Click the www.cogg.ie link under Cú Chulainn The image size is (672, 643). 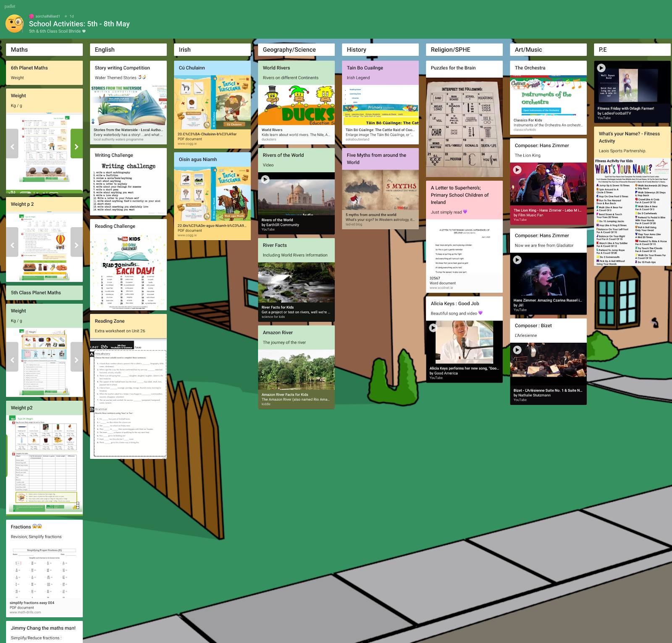click(187, 144)
